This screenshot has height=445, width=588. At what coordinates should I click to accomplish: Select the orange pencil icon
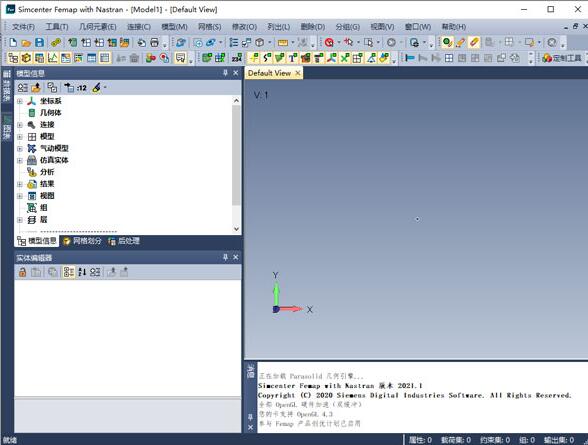(x=460, y=42)
